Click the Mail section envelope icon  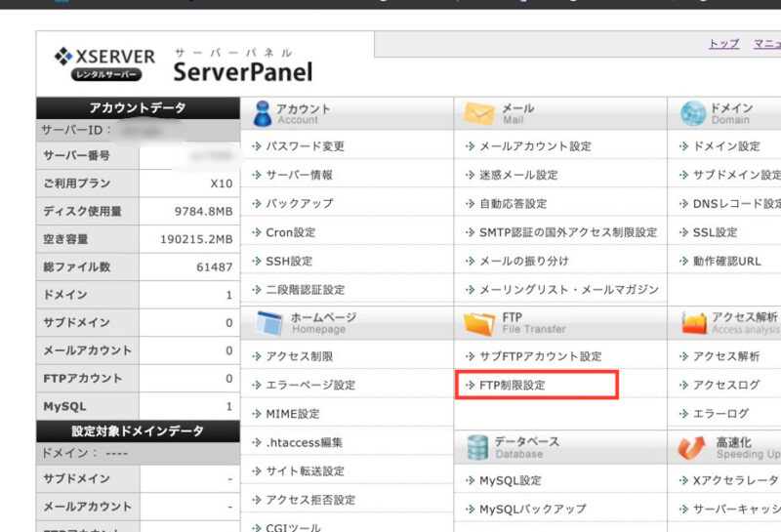tap(478, 114)
